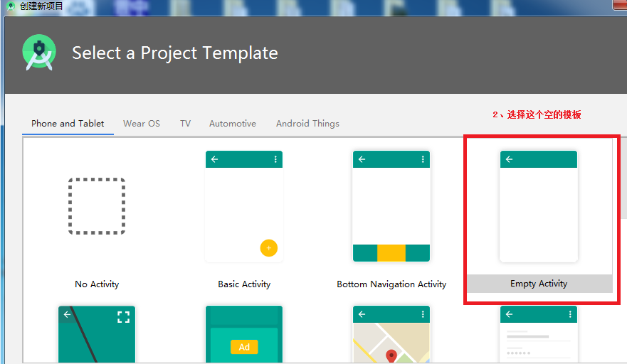Image resolution: width=627 pixels, height=364 pixels.
Task: Click the yellow Ad badge
Action: (244, 347)
